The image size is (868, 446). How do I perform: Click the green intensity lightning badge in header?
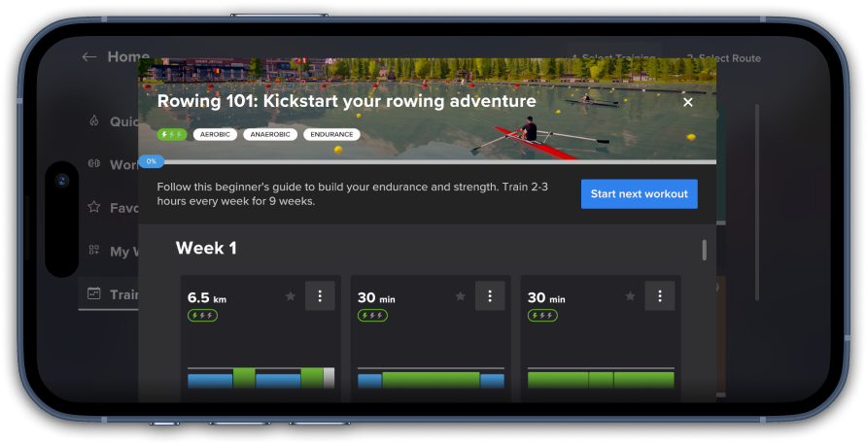click(x=172, y=134)
